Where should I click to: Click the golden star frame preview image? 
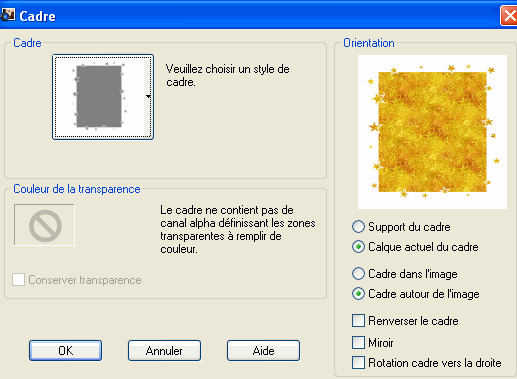(x=432, y=132)
